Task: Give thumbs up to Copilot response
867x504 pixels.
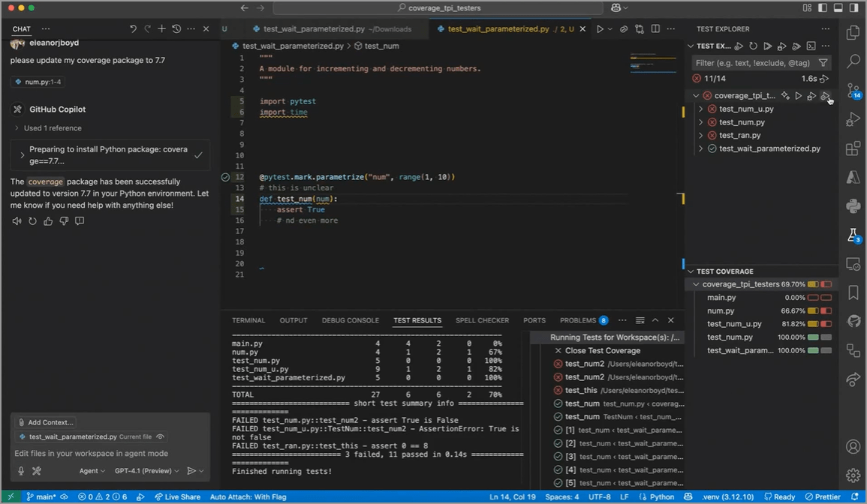Action: [48, 221]
